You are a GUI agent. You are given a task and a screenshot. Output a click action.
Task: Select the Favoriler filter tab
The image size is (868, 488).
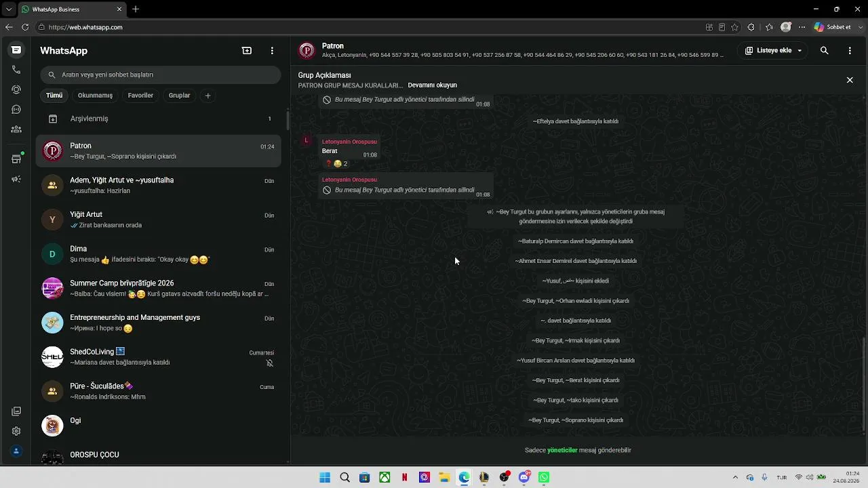(140, 96)
